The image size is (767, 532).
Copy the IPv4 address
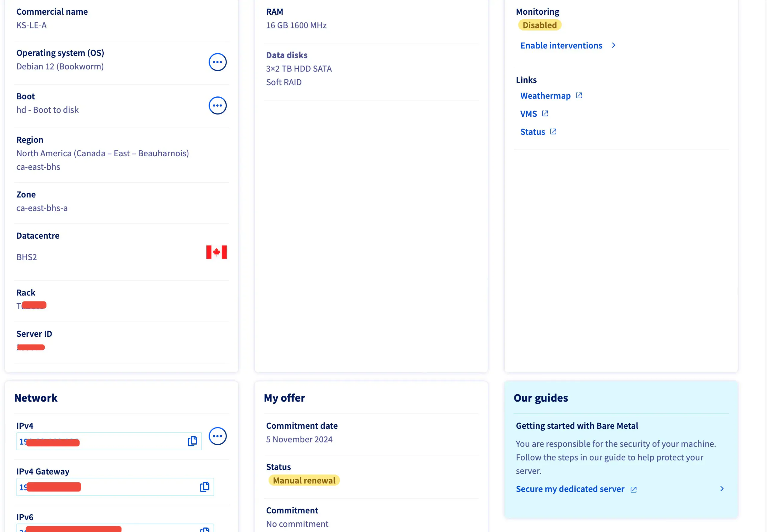tap(193, 441)
